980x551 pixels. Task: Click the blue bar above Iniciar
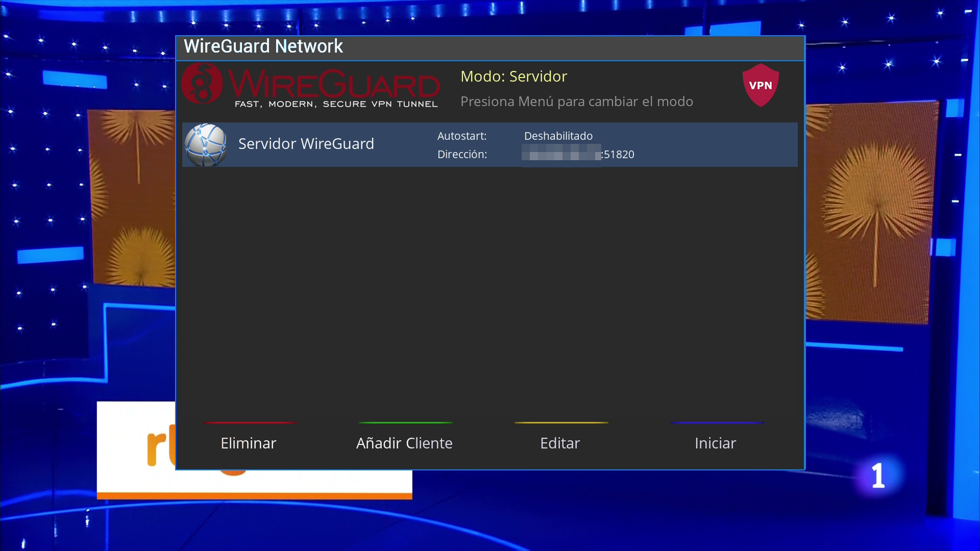[x=717, y=422]
